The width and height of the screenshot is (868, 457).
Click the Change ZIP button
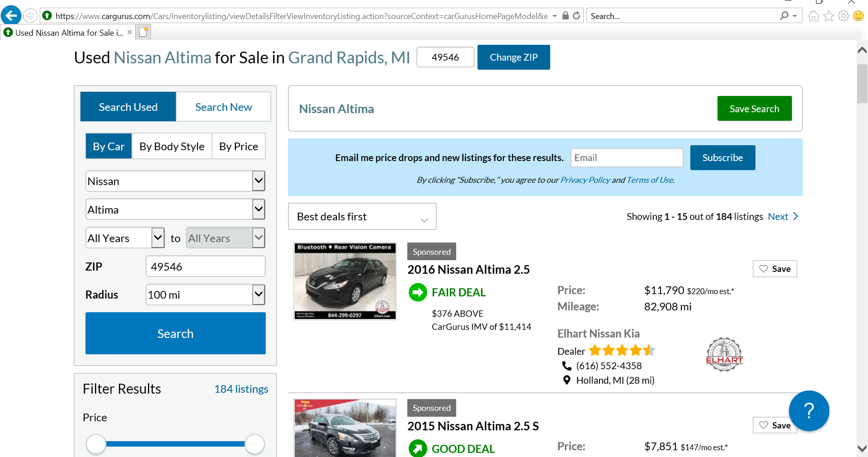[x=514, y=57]
